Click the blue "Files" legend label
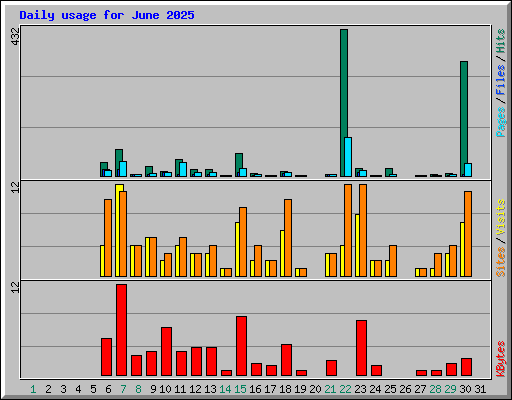Screen dimensions: 512x400 click(x=501, y=80)
